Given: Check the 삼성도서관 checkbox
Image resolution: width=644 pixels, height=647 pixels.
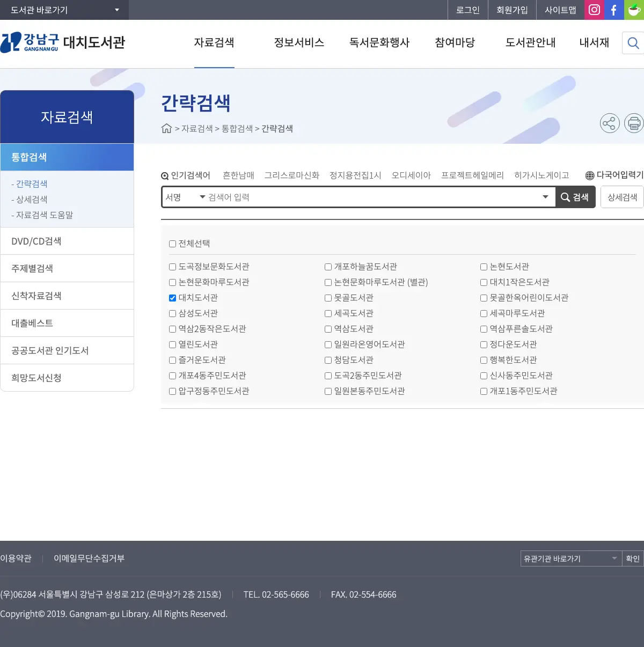Looking at the screenshot, I should pyautogui.click(x=172, y=313).
